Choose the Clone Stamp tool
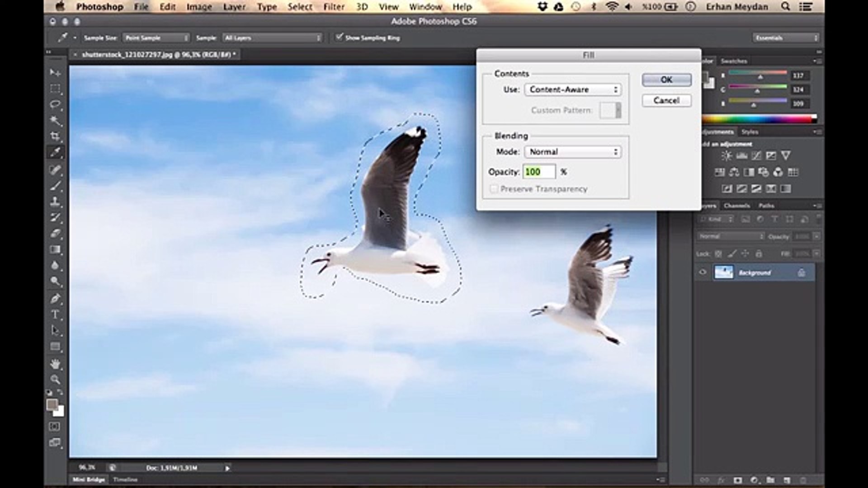This screenshot has height=488, width=868. point(55,202)
